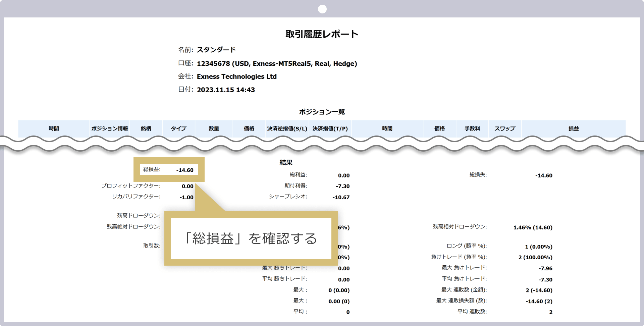This screenshot has height=326, width=644.
Task: Click the リカバリファクター value -1.00
Action: [186, 198]
